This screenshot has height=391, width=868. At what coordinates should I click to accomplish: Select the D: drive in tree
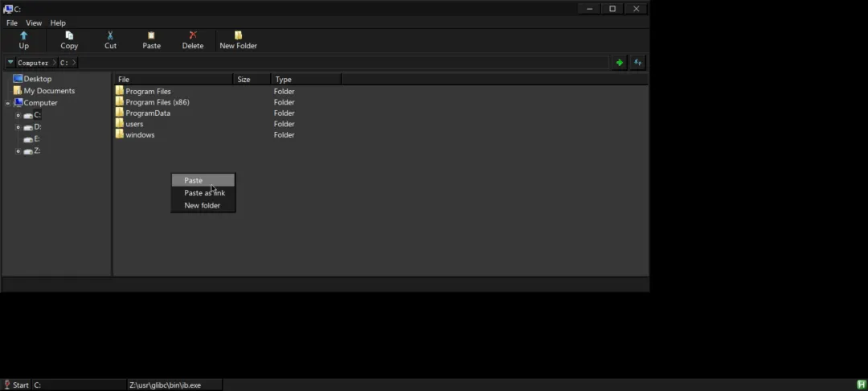(38, 127)
